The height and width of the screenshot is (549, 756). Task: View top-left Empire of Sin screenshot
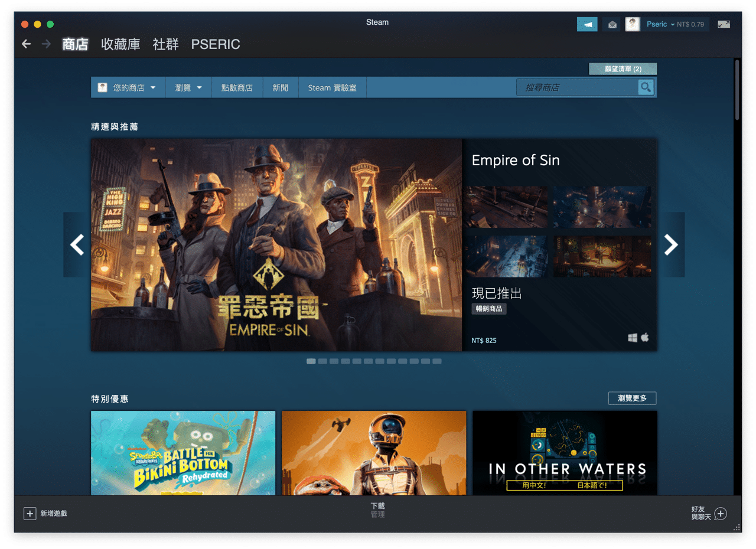(506, 207)
